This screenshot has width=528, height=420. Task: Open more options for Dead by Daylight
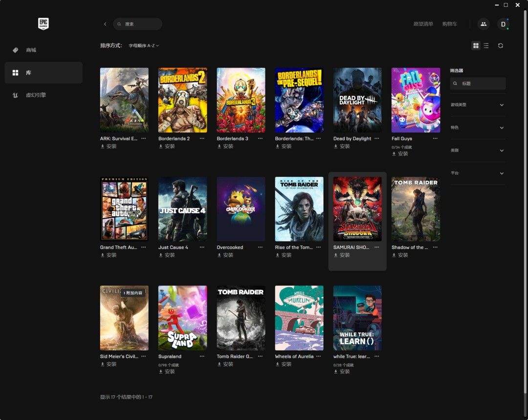pos(377,138)
